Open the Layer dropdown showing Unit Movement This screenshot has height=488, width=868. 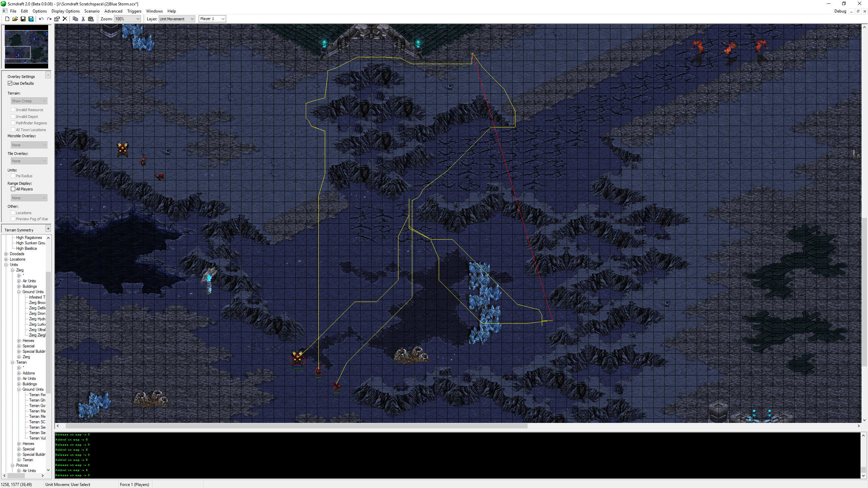point(177,19)
